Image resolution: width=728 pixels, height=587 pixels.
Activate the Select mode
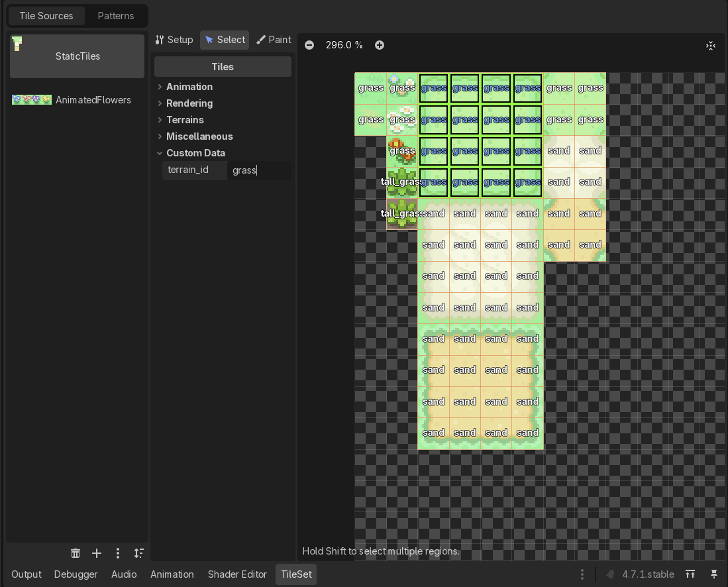tap(225, 40)
